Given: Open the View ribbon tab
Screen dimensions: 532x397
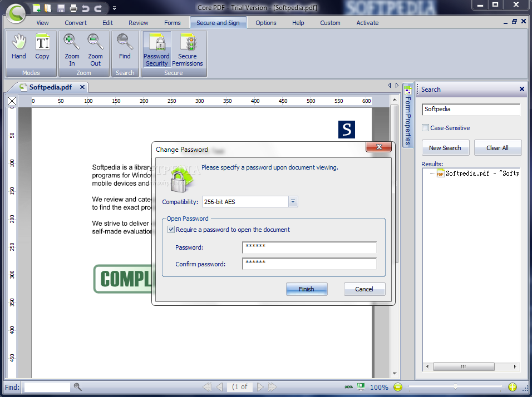Looking at the screenshot, I should (42, 23).
